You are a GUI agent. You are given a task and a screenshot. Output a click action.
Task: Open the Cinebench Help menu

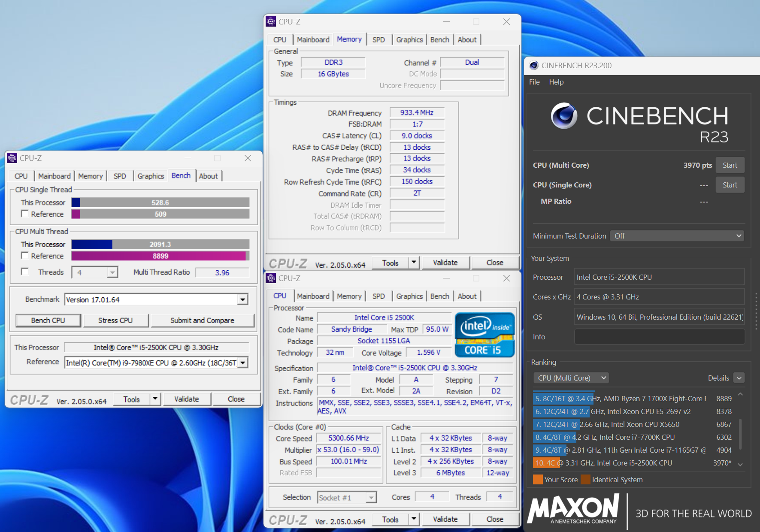pos(556,82)
